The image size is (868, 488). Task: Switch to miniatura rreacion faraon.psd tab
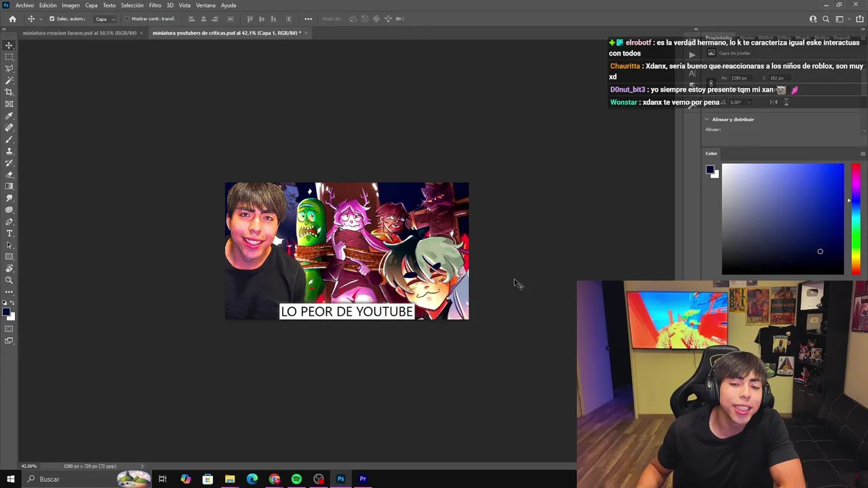(x=79, y=33)
